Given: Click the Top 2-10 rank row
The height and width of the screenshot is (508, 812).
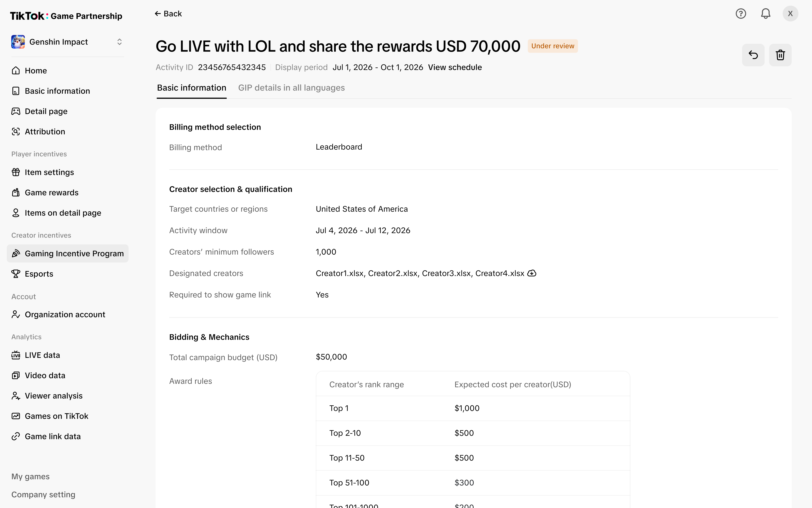Looking at the screenshot, I should pos(473,433).
